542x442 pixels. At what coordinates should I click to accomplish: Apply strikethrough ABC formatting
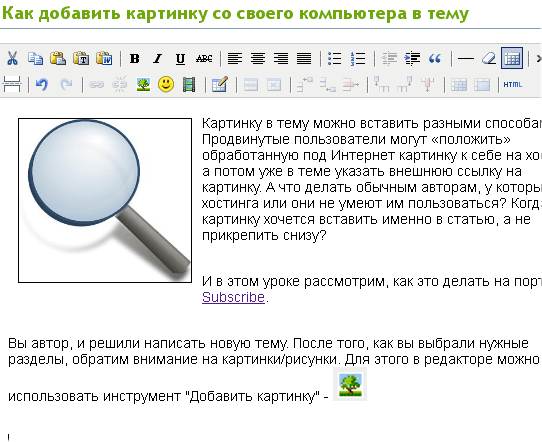coord(204,58)
